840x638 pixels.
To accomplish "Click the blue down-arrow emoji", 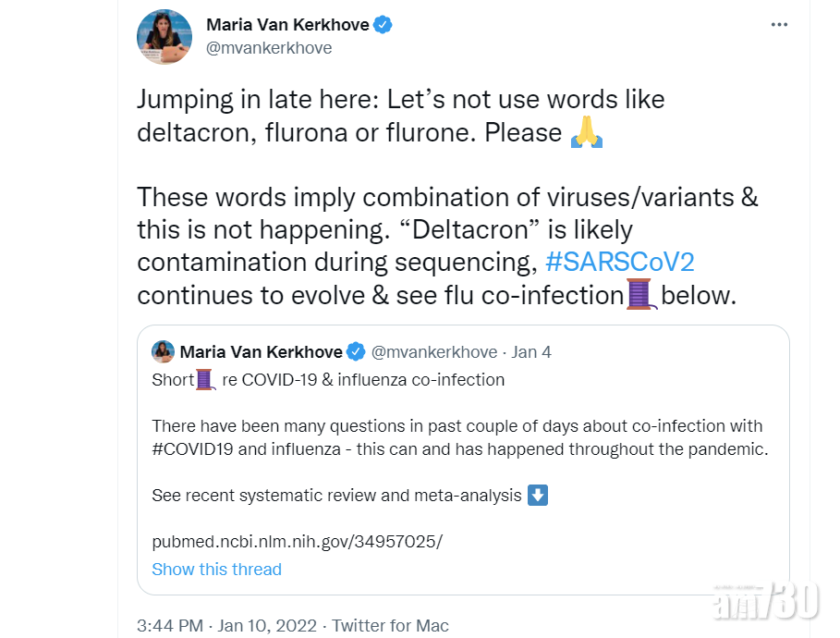I will pos(538,495).
